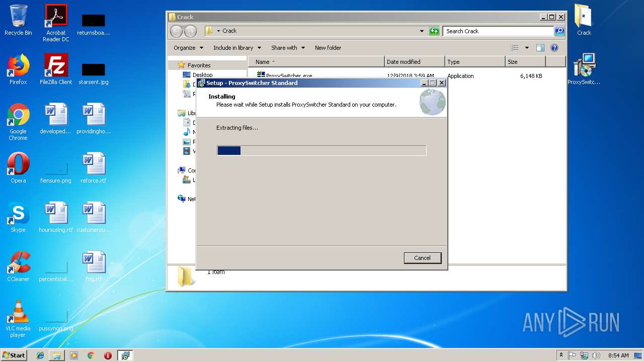
Task: Open the Recycle Bin desktop icon
Action: 18,20
